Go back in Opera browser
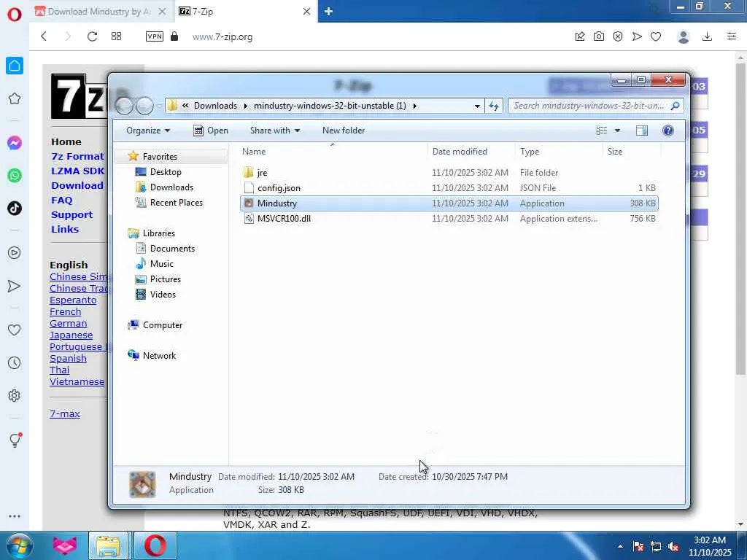This screenshot has width=747, height=560. [44, 36]
